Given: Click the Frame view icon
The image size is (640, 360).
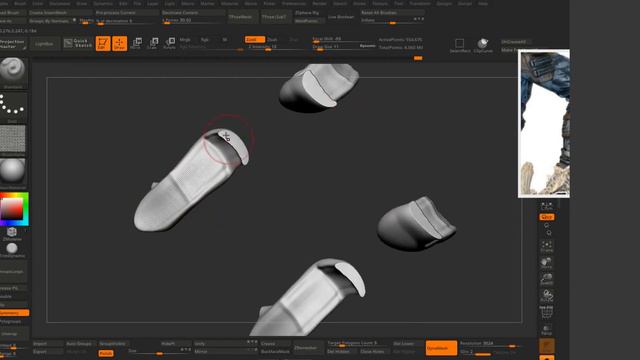Looking at the screenshot, I should 547,246.
